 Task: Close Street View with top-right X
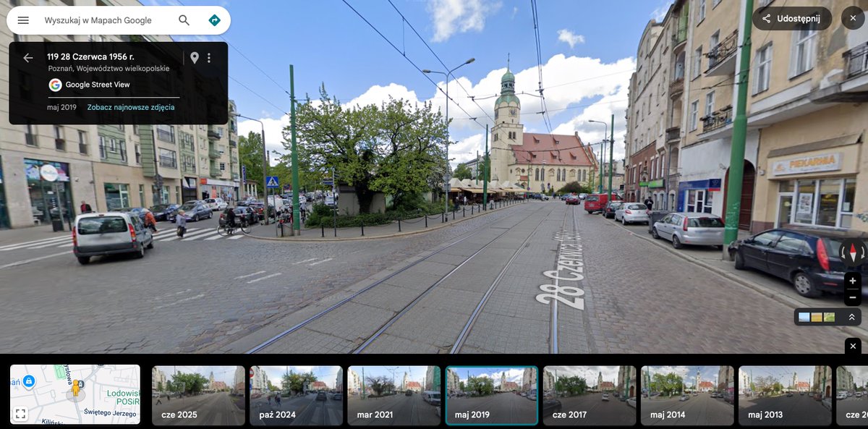point(853,18)
